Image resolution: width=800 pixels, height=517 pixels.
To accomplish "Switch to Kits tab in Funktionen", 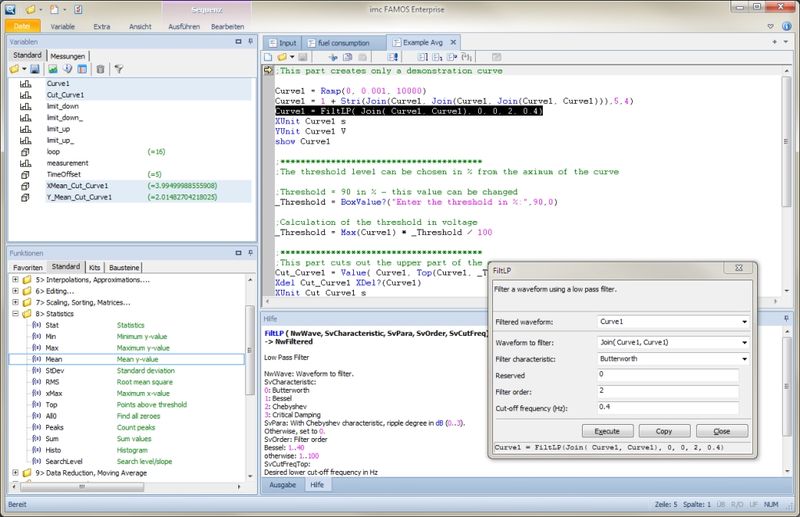I will pyautogui.click(x=94, y=267).
